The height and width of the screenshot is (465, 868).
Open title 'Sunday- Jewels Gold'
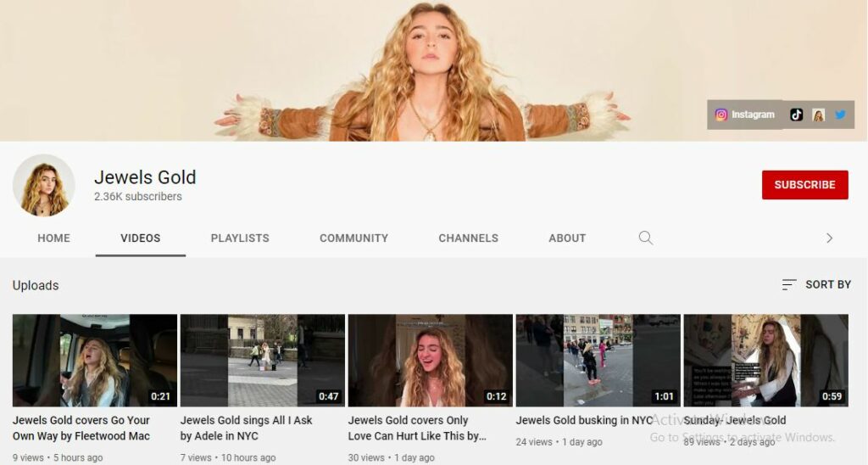tap(735, 420)
